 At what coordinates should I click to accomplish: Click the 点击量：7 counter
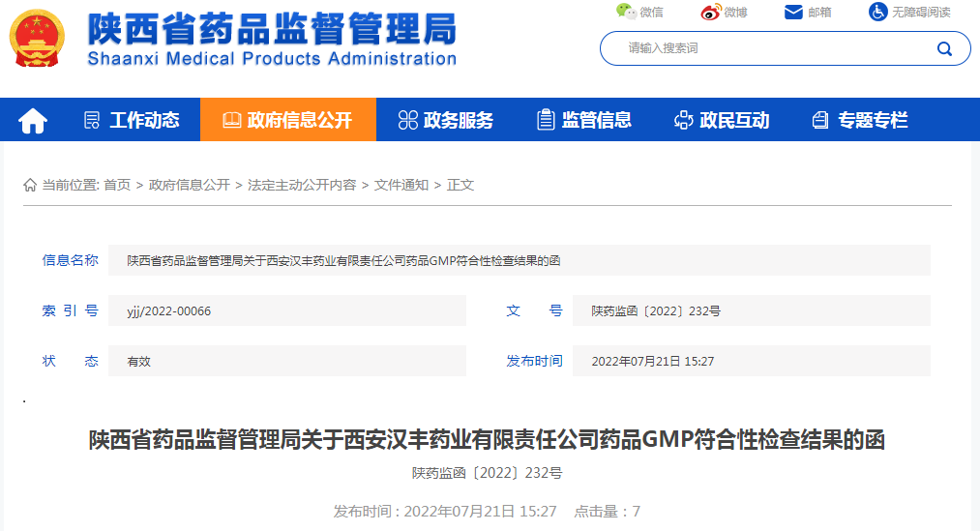pyautogui.click(x=607, y=512)
